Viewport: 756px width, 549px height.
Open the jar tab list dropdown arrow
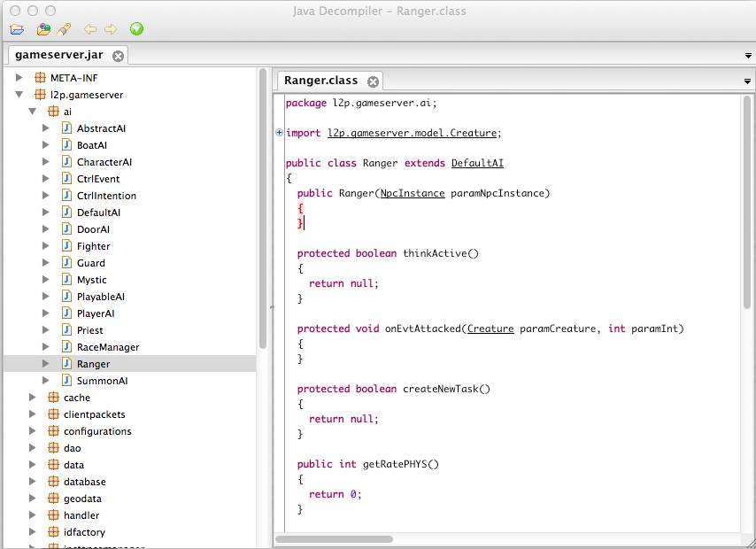[748, 56]
